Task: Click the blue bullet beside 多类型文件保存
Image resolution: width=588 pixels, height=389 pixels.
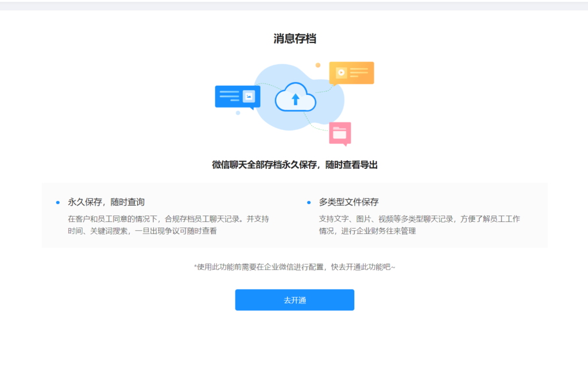Action: click(x=309, y=202)
